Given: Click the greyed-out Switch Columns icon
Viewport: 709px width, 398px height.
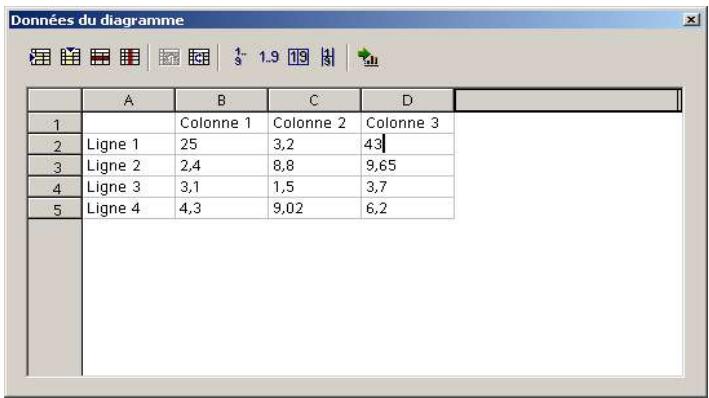Looking at the screenshot, I should [169, 57].
